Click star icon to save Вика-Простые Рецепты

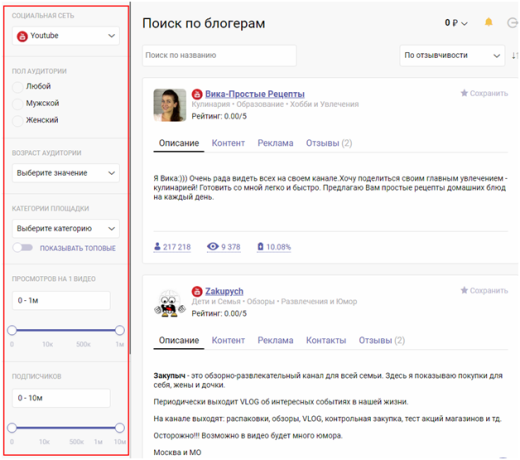coord(464,93)
